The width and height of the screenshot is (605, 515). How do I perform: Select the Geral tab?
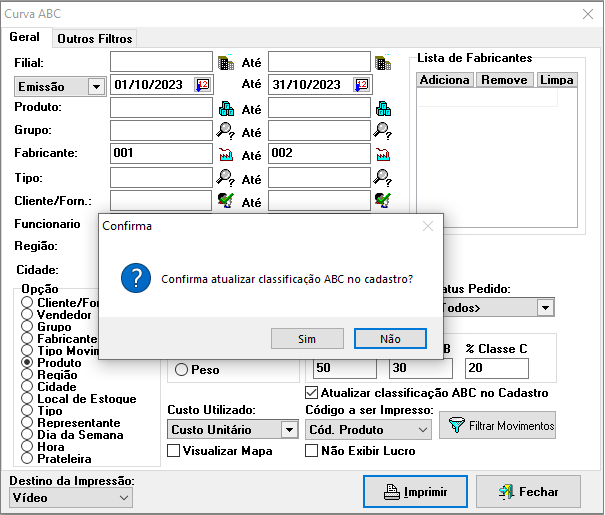(x=25, y=38)
